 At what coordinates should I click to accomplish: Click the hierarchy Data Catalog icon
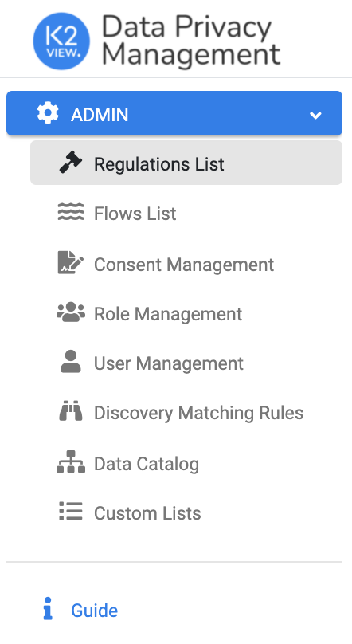pyautogui.click(x=71, y=461)
